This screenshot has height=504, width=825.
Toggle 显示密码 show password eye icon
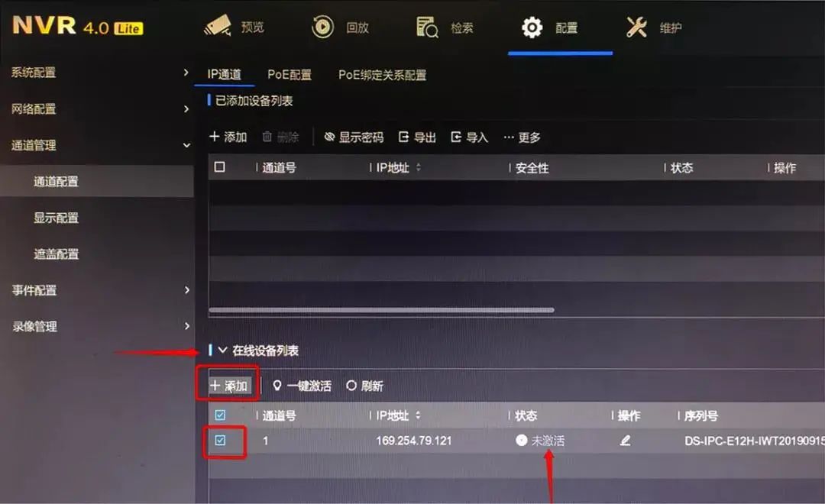coord(329,137)
